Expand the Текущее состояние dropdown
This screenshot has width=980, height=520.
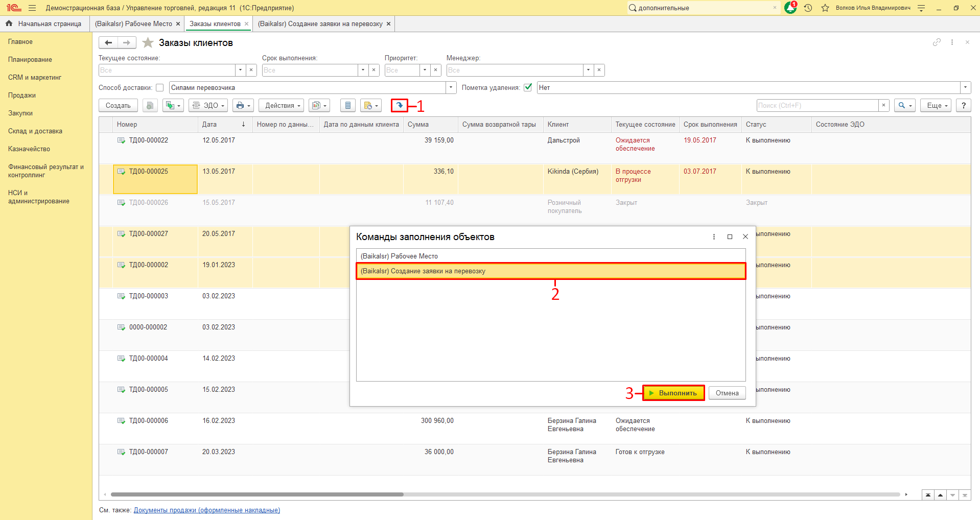pos(241,70)
